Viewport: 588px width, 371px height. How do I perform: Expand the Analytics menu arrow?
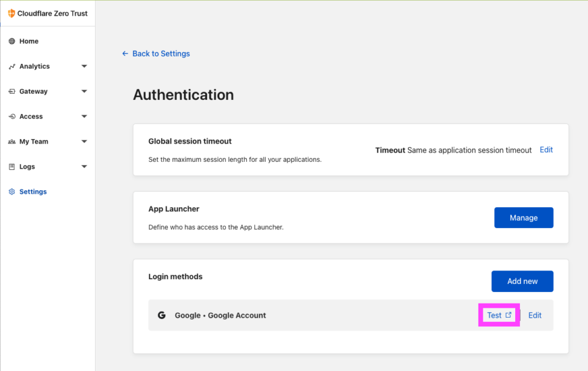tap(84, 66)
